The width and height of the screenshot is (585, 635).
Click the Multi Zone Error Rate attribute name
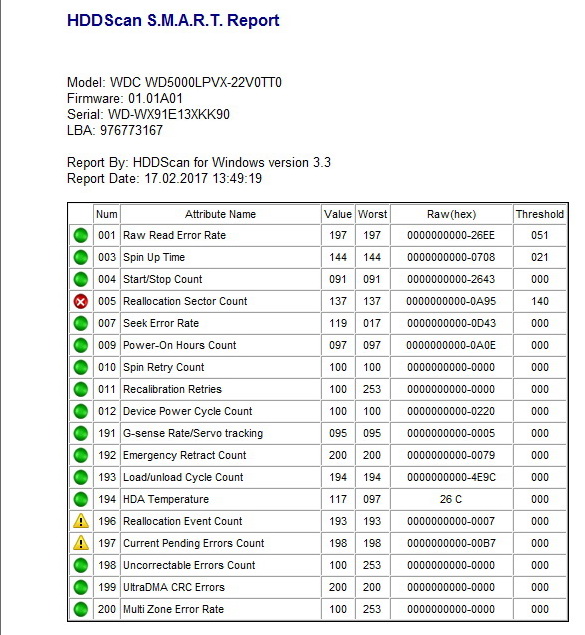pyautogui.click(x=173, y=609)
